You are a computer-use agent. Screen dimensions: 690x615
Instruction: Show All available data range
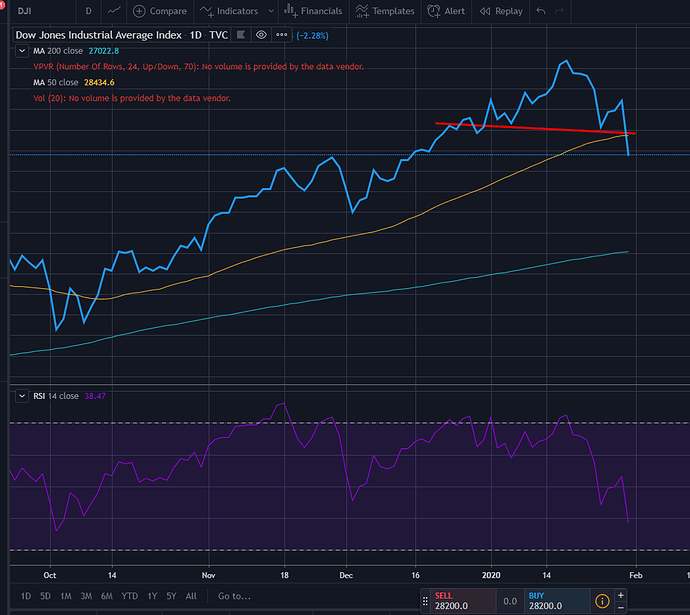(x=191, y=596)
